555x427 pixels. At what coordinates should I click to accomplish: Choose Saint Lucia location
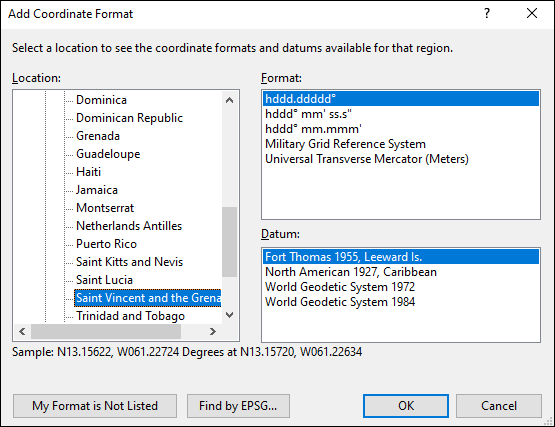(104, 280)
